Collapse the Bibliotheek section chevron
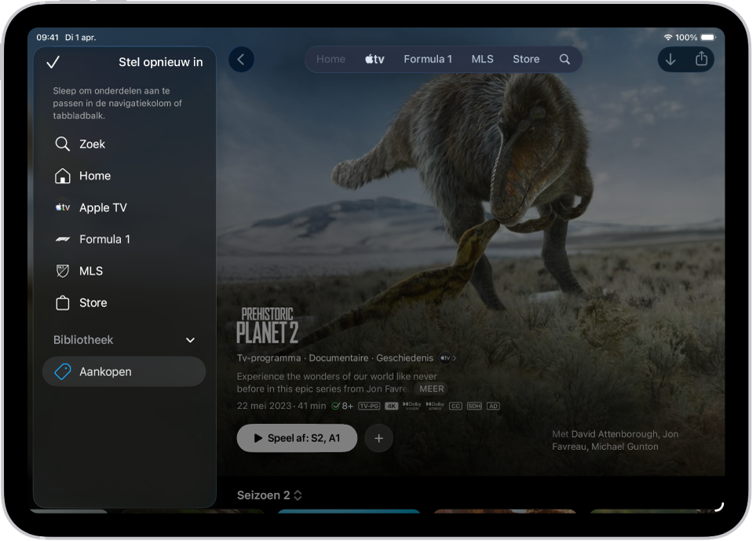Screen dimensions: 756x541 pyautogui.click(x=191, y=340)
